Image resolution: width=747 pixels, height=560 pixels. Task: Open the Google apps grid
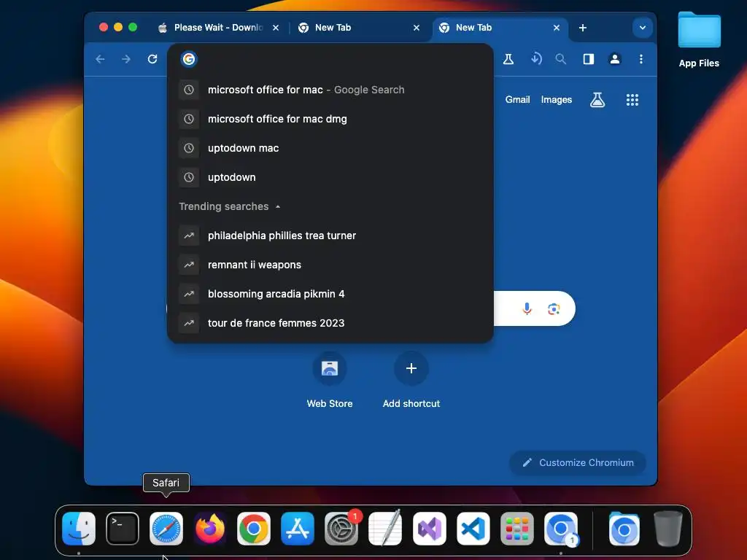coord(632,99)
